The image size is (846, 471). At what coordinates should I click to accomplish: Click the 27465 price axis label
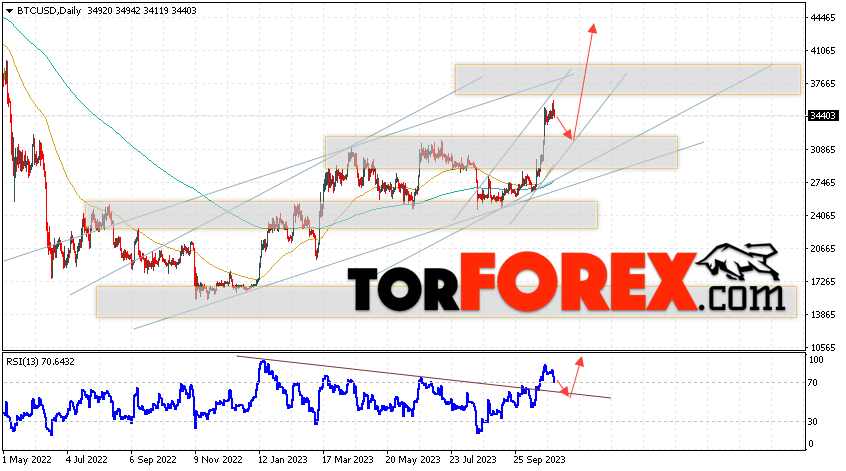(x=823, y=183)
